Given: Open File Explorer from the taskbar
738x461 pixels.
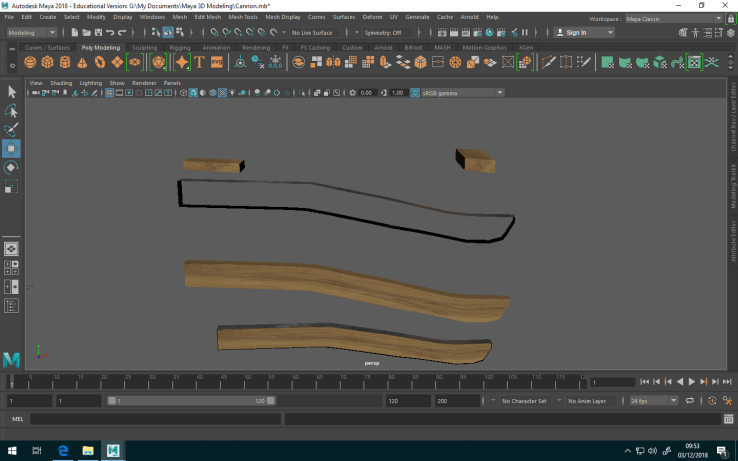Looking at the screenshot, I should tap(87, 450).
